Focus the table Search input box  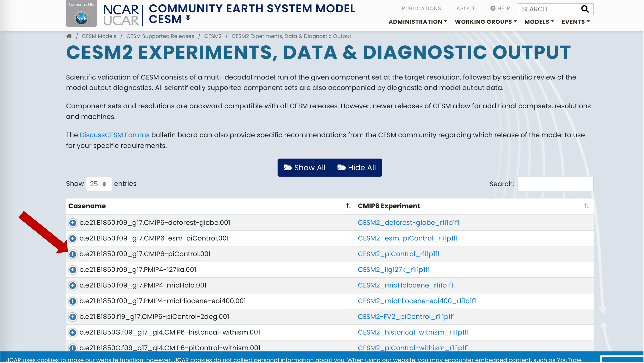pyautogui.click(x=555, y=184)
